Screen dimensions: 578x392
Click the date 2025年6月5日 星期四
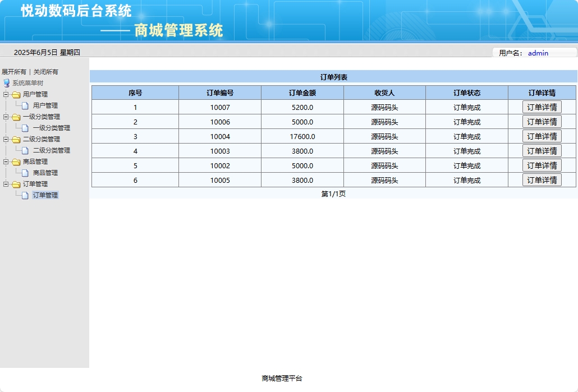pos(47,52)
